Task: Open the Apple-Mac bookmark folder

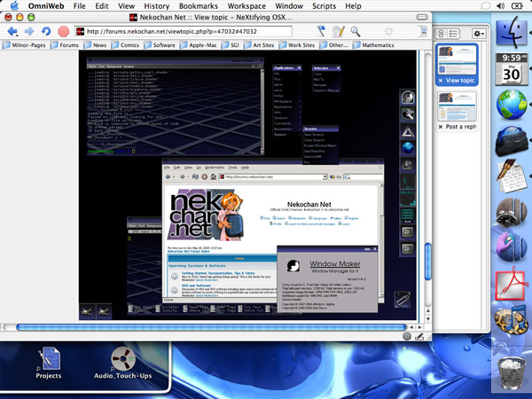Action: click(x=198, y=45)
